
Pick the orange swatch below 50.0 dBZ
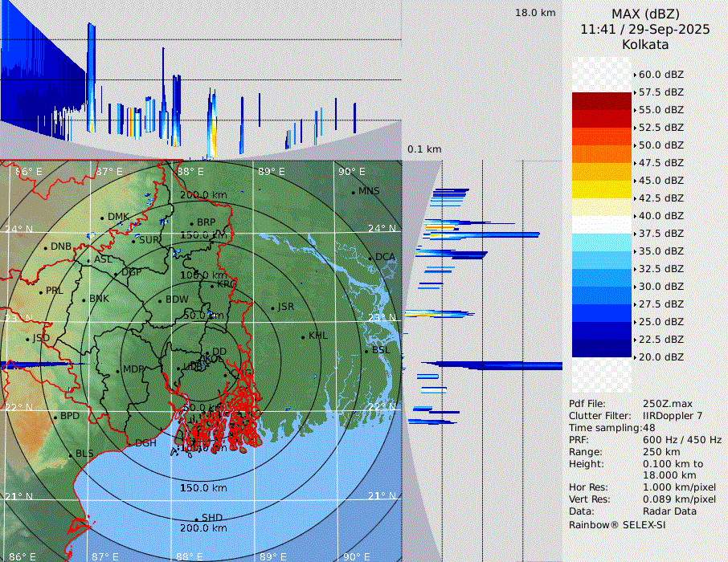[x=602, y=154]
